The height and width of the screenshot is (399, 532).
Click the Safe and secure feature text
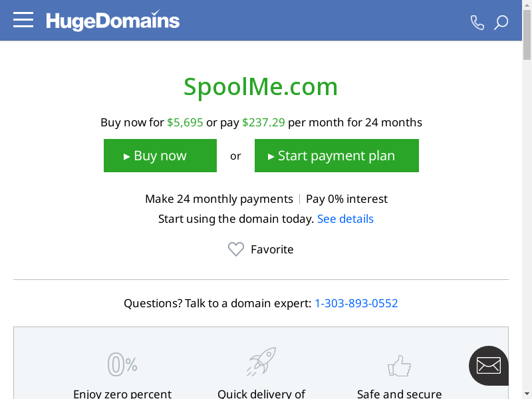(399, 394)
